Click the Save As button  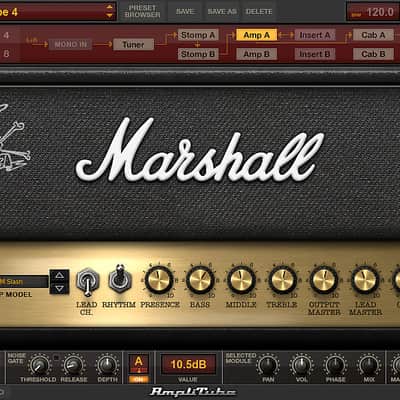222,11
